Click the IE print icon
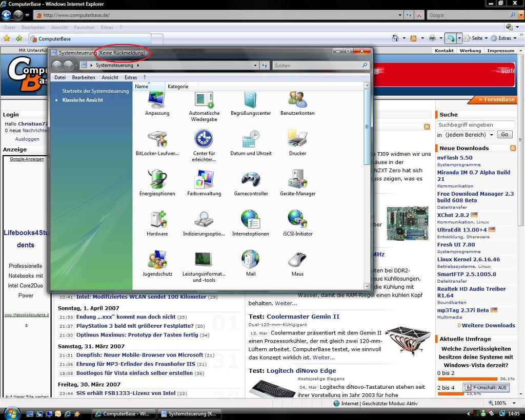The height and width of the screenshot is (420, 525). tap(432, 38)
